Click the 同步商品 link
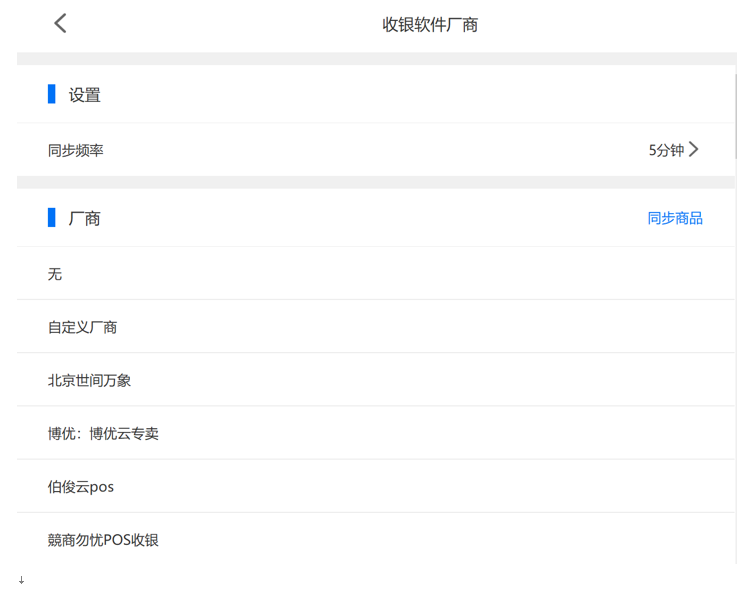This screenshot has width=744, height=596. [x=675, y=218]
